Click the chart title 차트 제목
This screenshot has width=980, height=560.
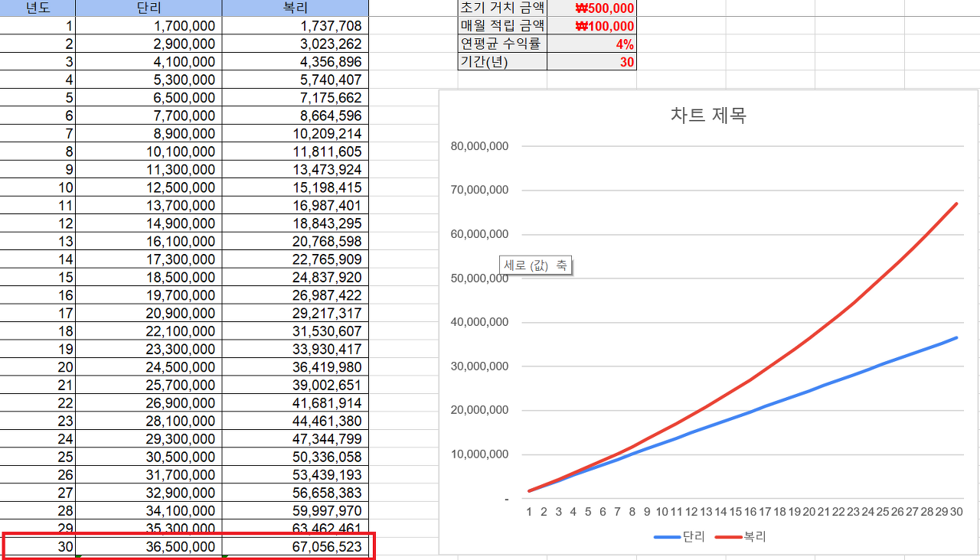[x=708, y=116]
